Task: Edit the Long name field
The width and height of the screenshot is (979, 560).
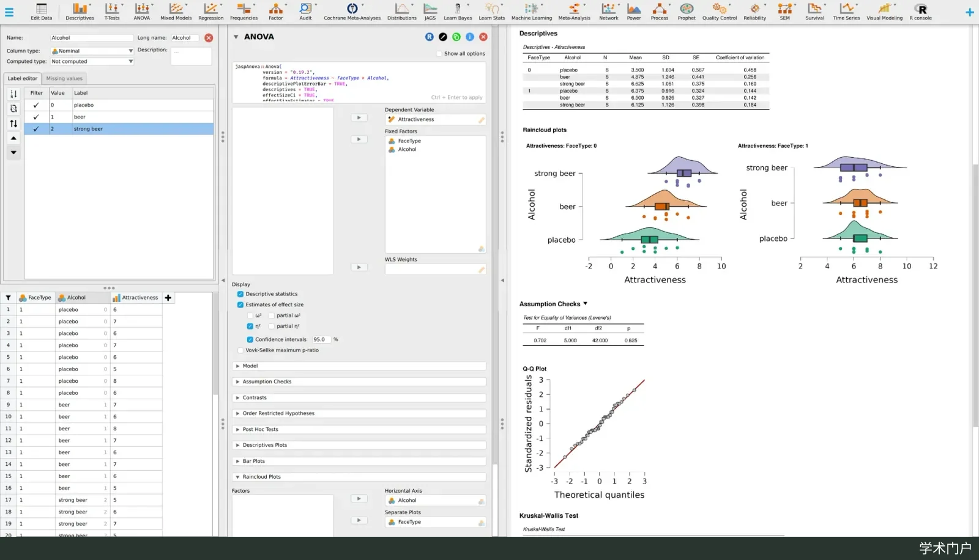Action: click(x=184, y=38)
